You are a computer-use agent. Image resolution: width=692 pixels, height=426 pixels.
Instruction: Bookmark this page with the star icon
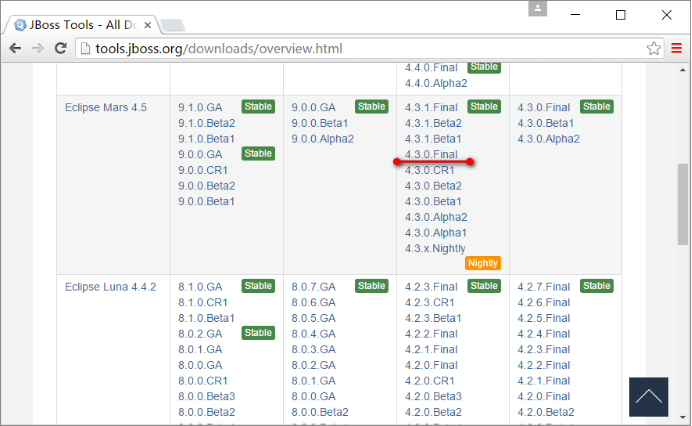[x=654, y=48]
